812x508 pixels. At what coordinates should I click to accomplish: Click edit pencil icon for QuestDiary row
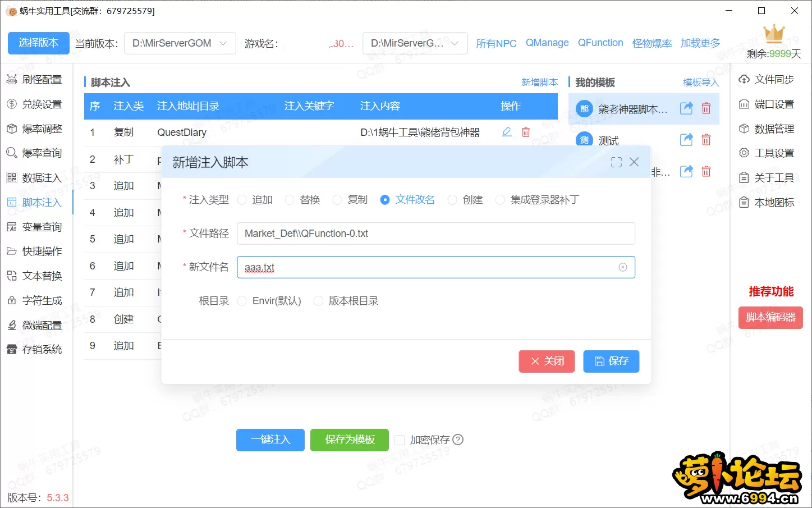click(507, 132)
